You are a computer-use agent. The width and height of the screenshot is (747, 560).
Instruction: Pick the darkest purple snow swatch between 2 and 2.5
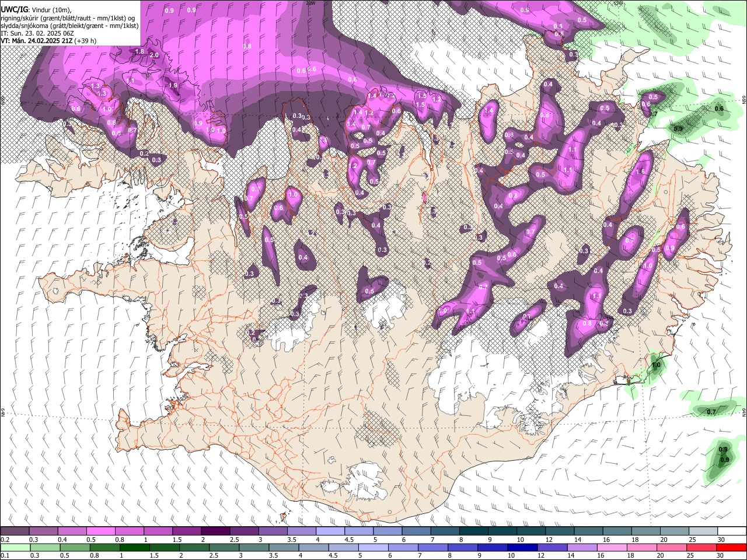(215, 531)
